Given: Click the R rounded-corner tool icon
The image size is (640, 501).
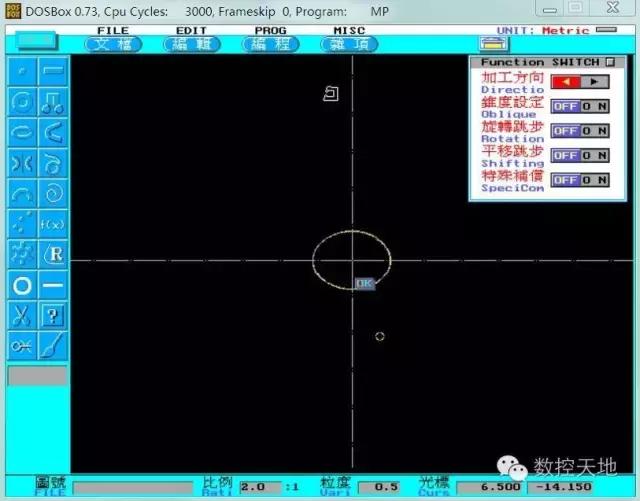Looking at the screenshot, I should (x=53, y=255).
